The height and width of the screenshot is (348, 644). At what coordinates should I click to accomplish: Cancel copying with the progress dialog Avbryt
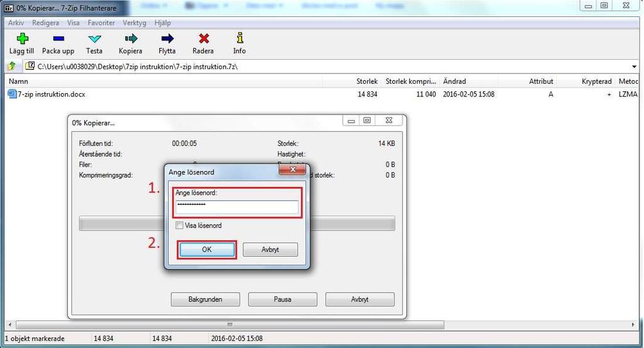point(360,299)
